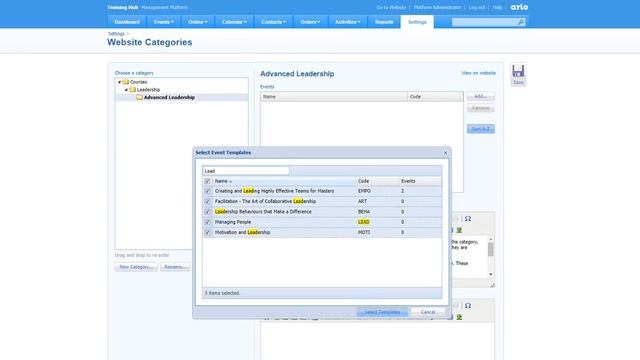
Task: Click the editor scrollbar down arrow
Action: pyautogui.click(x=491, y=275)
